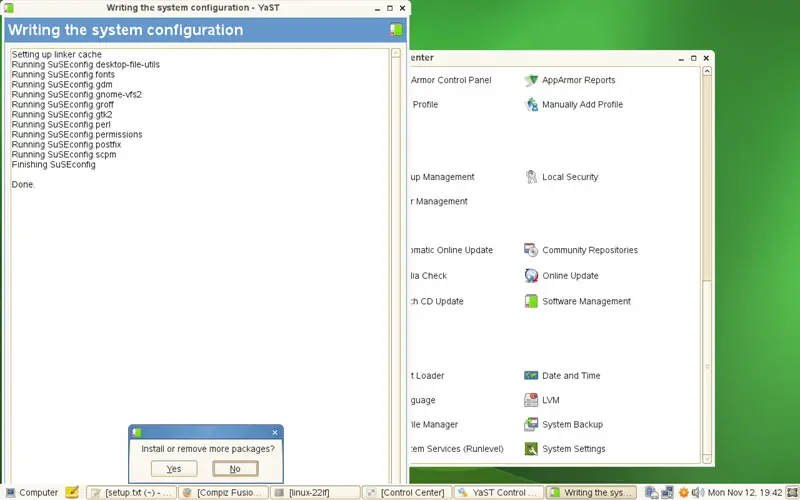Click the volume speaker tray icon

[x=697, y=492]
